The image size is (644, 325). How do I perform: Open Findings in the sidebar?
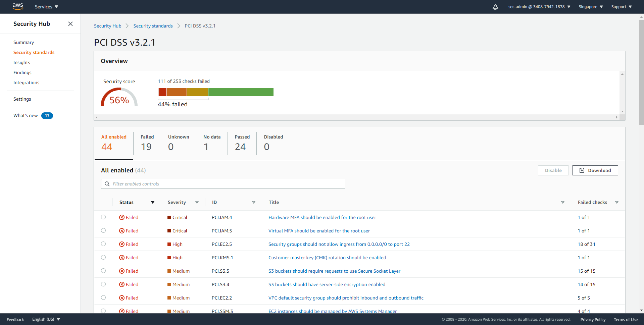(22, 72)
